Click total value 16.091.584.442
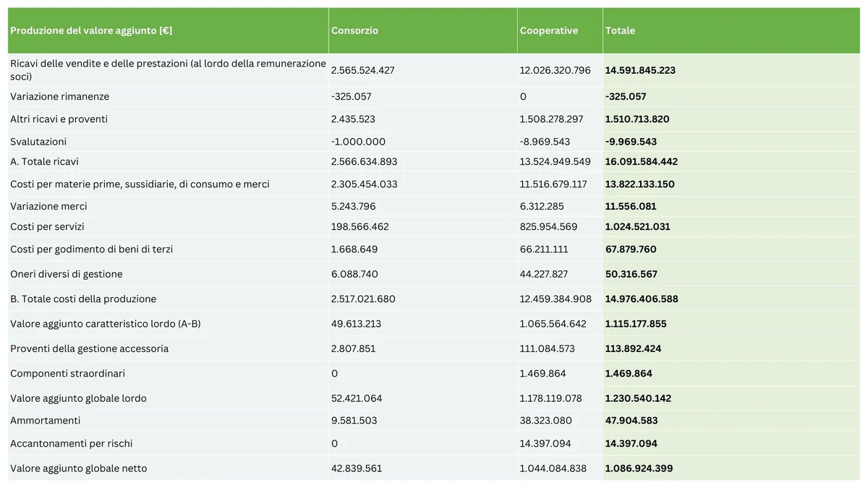This screenshot has height=488, width=868. [641, 161]
